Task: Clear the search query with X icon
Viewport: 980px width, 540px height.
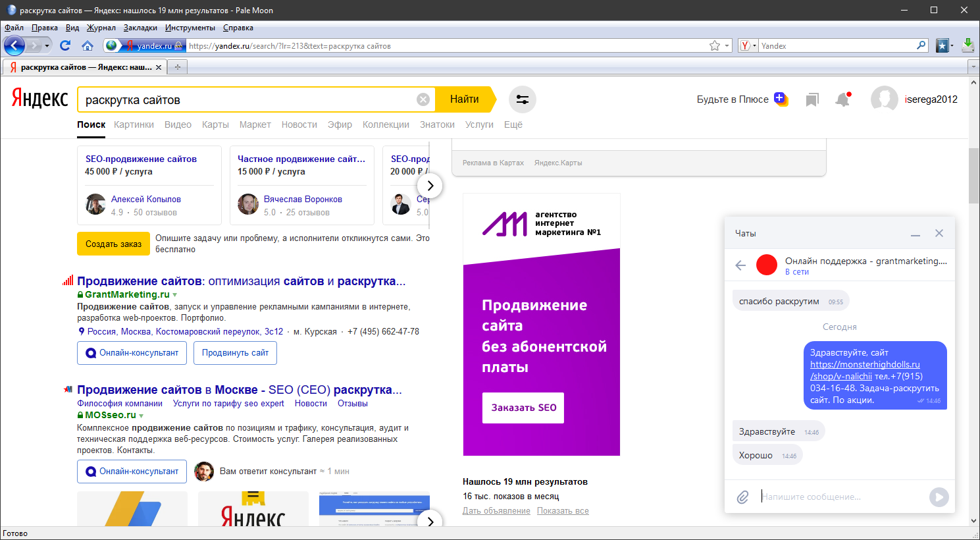Action: pyautogui.click(x=423, y=99)
